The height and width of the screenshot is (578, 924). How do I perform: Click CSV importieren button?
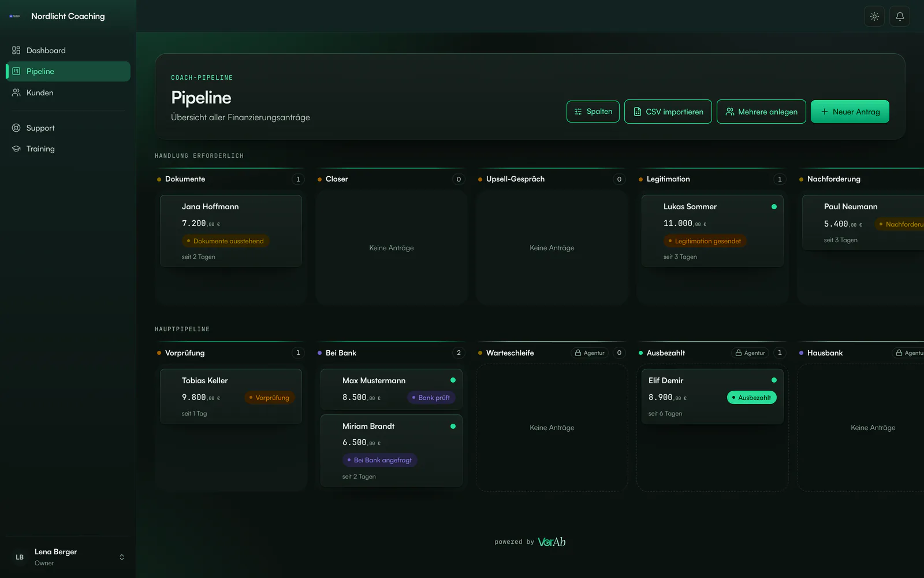click(668, 112)
